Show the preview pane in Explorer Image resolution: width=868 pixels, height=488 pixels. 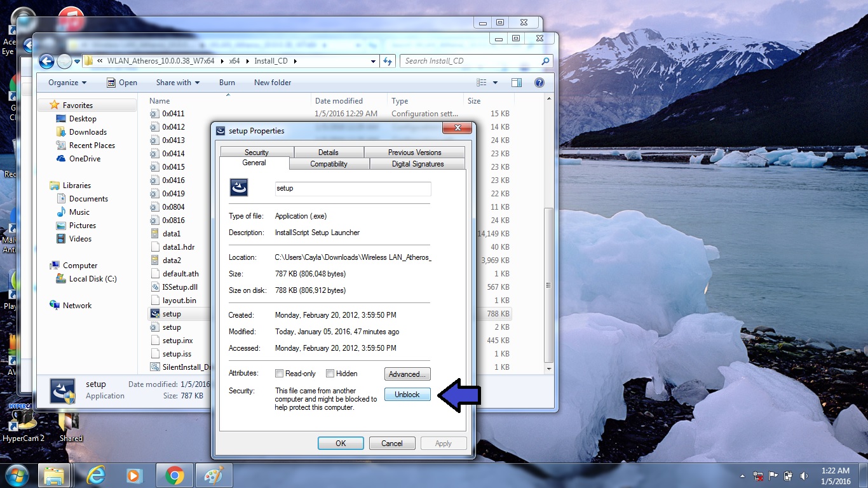click(516, 83)
